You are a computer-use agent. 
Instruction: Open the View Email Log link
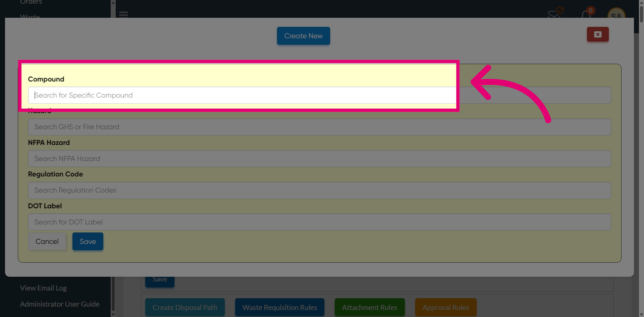point(43,288)
